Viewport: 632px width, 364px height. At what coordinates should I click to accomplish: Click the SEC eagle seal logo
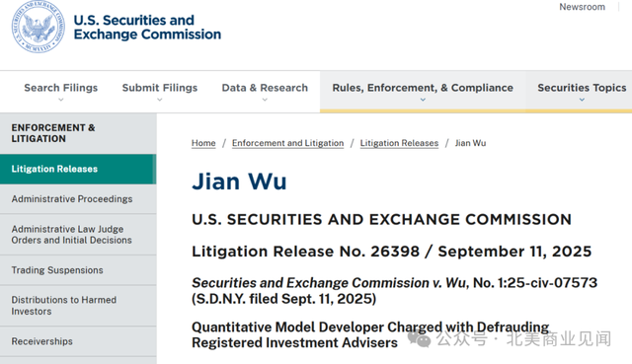38,27
